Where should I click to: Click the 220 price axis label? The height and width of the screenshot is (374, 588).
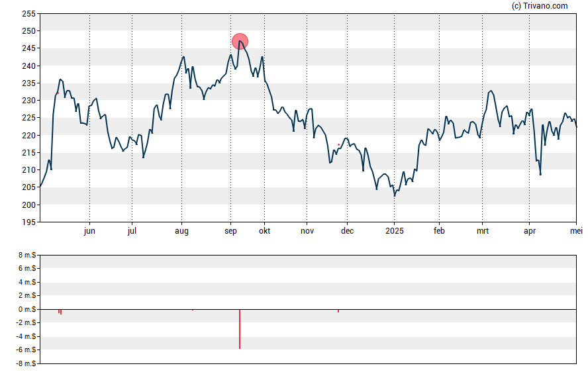[28, 135]
